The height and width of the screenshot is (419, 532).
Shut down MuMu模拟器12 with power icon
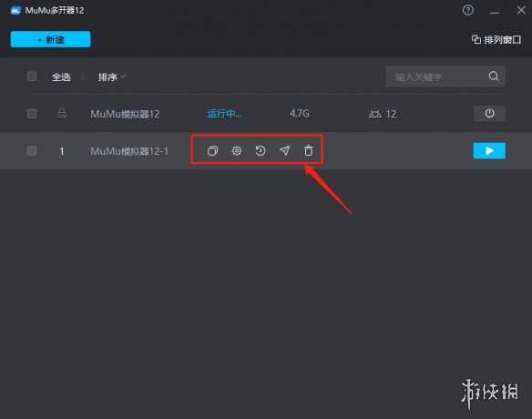(x=489, y=113)
